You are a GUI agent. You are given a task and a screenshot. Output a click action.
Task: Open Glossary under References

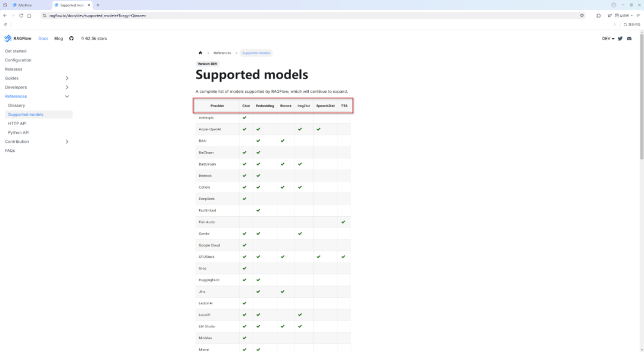17,105
